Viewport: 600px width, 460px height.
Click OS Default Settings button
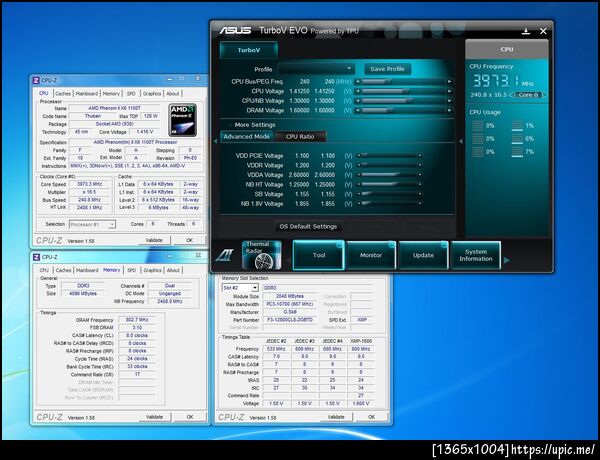click(308, 227)
